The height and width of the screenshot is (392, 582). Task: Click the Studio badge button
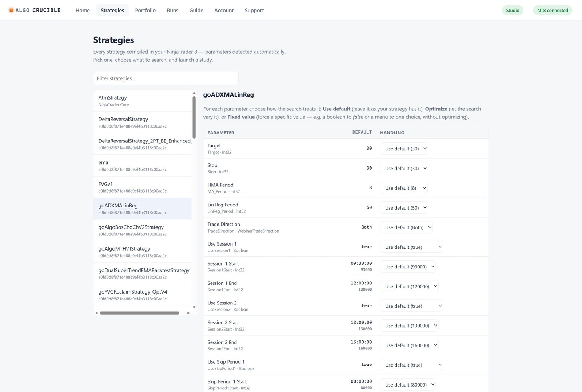(x=513, y=11)
